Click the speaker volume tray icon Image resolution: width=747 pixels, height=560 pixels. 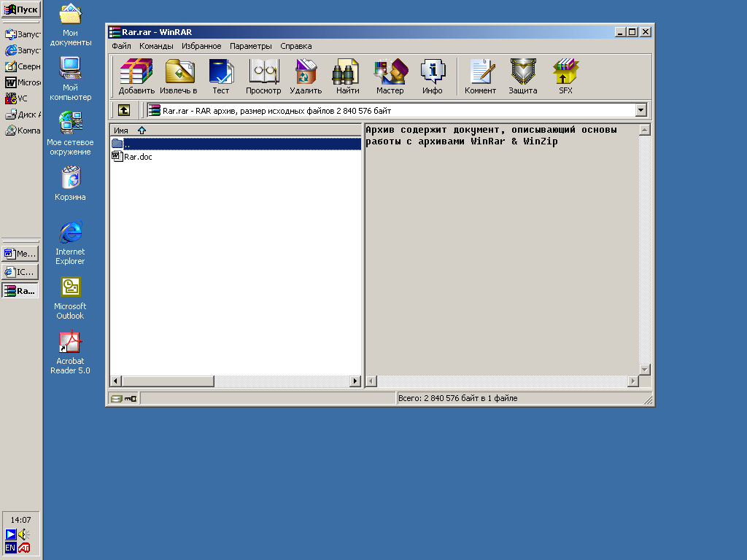click(24, 534)
